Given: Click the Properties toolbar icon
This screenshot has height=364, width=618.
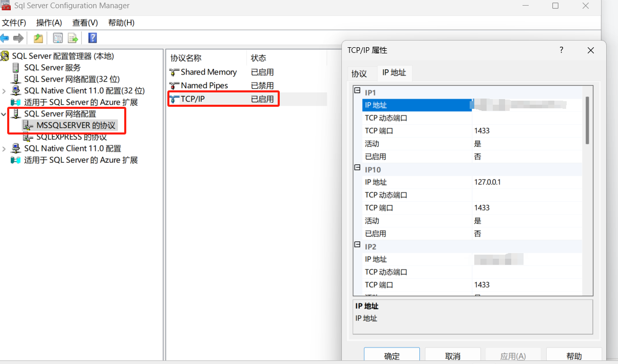Looking at the screenshot, I should coord(58,38).
